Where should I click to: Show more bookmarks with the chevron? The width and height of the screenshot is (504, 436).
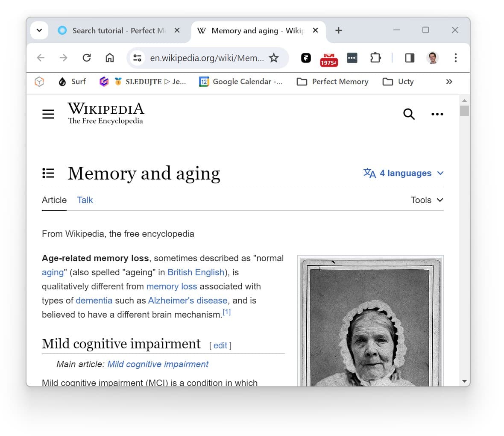(449, 81)
